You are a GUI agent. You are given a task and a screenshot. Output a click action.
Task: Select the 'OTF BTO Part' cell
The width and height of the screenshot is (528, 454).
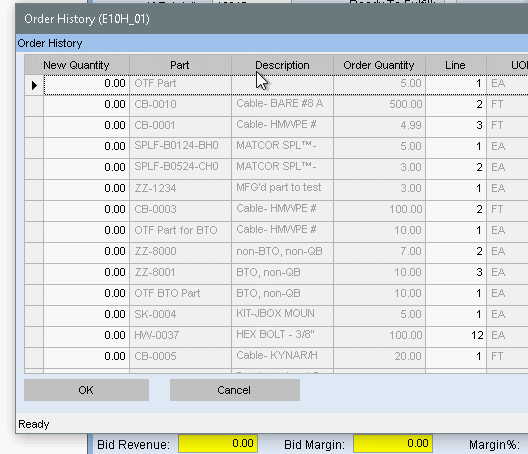point(180,295)
